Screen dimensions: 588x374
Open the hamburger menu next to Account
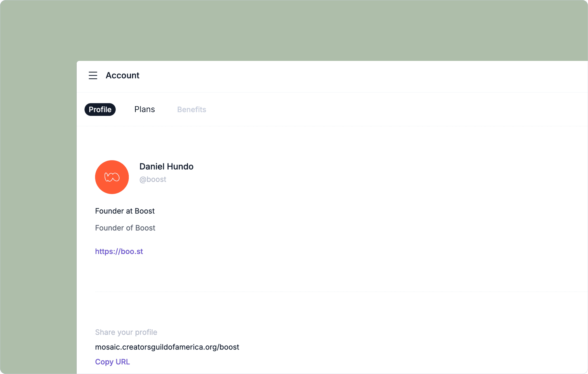click(93, 76)
